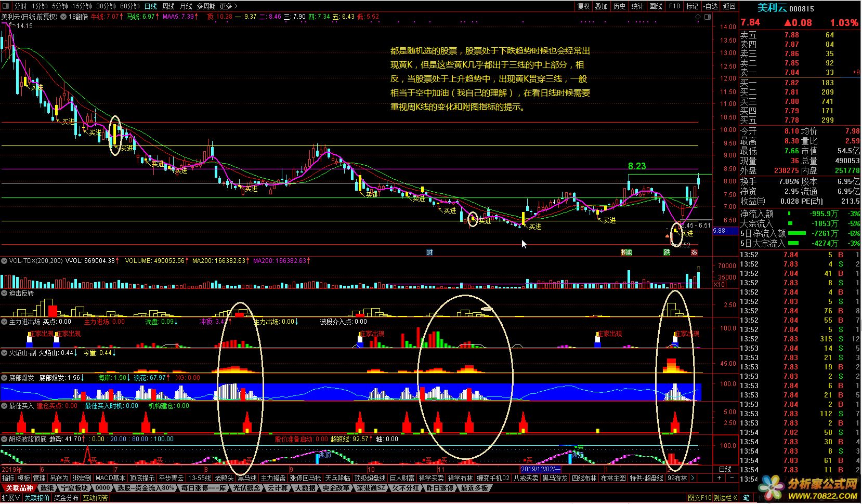Click the round dropdown icon beside 美利云(日线.前复权)

(63, 17)
